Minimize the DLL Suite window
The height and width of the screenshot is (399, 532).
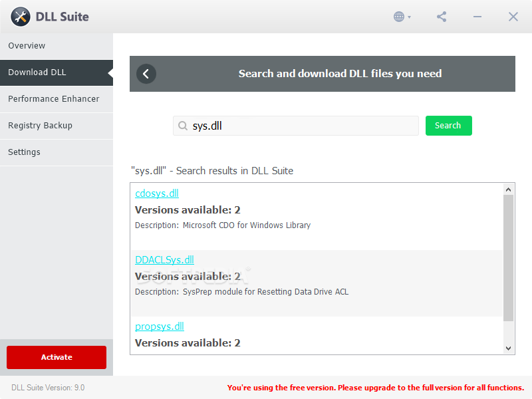pyautogui.click(x=477, y=17)
